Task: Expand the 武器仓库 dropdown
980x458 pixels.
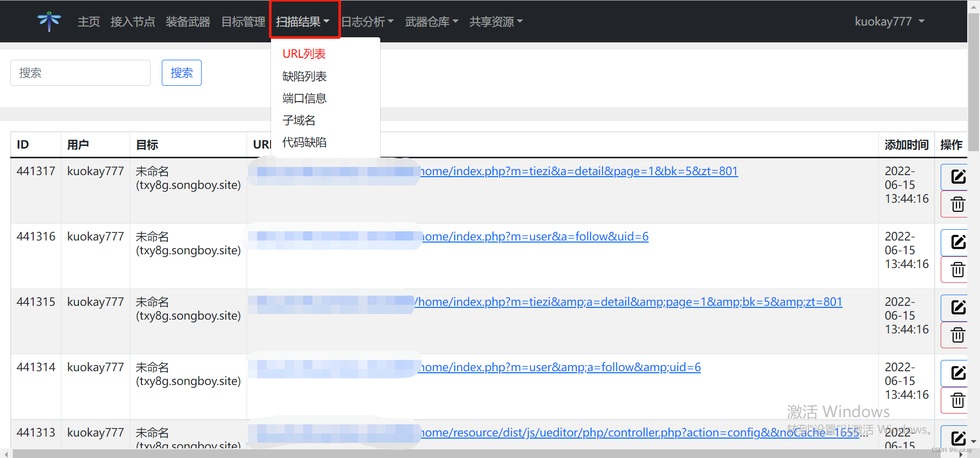Action: point(432,21)
